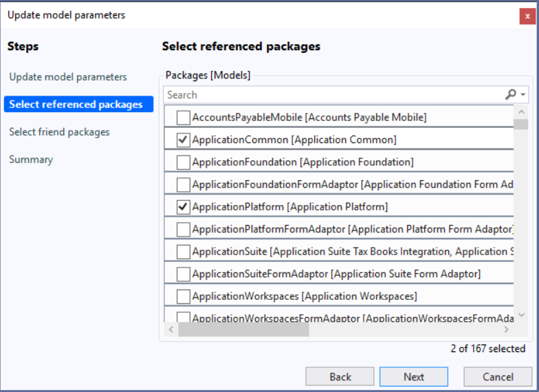Screen dimensions: 539x392
Task: Check the ApplicationWorkspaces package checkbox
Action: pyautogui.click(x=184, y=296)
